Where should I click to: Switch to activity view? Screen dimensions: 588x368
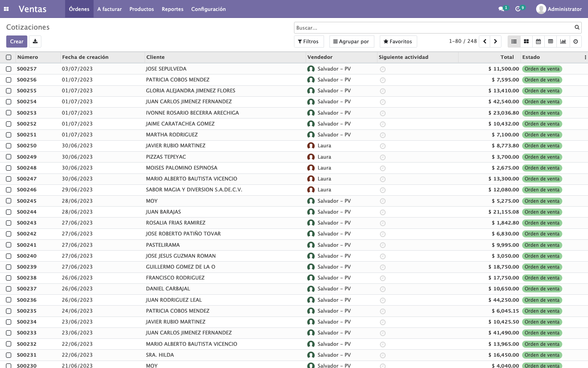pyautogui.click(x=576, y=41)
